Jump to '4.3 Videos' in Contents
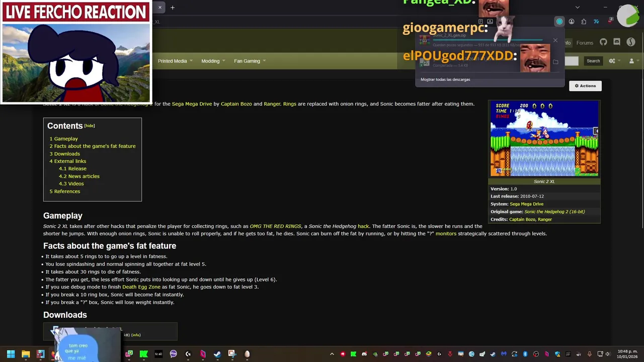This screenshot has width=644, height=362. (x=71, y=184)
